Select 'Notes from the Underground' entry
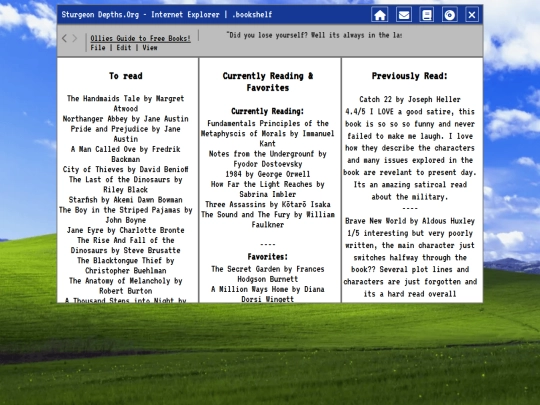The height and width of the screenshot is (405, 540). coord(268,159)
